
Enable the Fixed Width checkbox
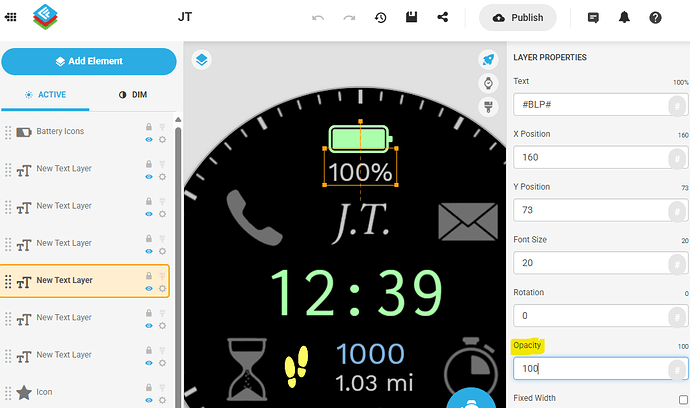pyautogui.click(x=683, y=400)
